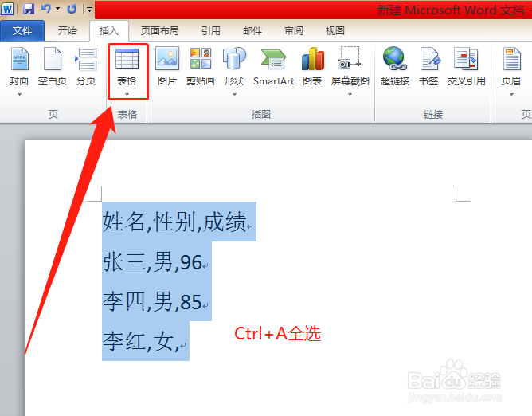532x416 pixels.
Task: Insert a chart with 图表
Action: (312, 66)
